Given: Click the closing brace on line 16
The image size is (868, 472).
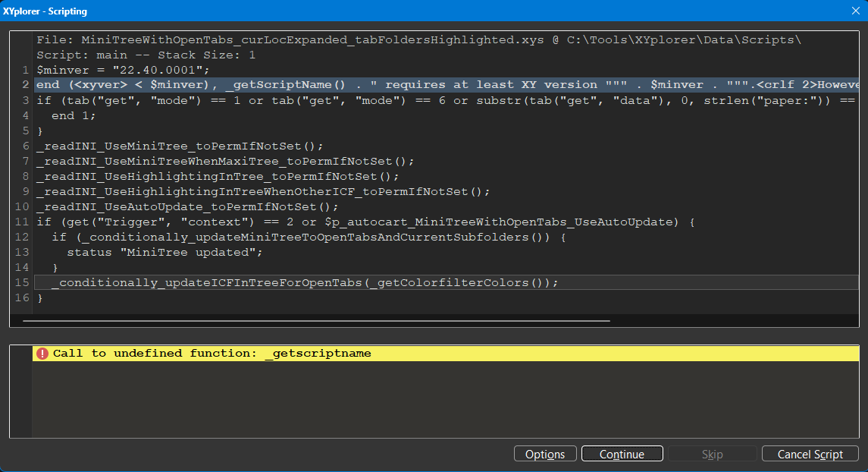Looking at the screenshot, I should [x=39, y=297].
